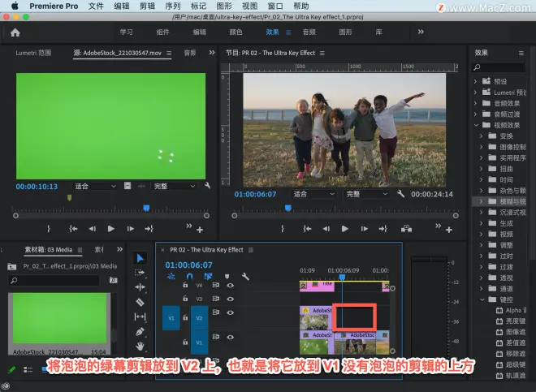Toggle V4 track output eye

click(x=231, y=285)
